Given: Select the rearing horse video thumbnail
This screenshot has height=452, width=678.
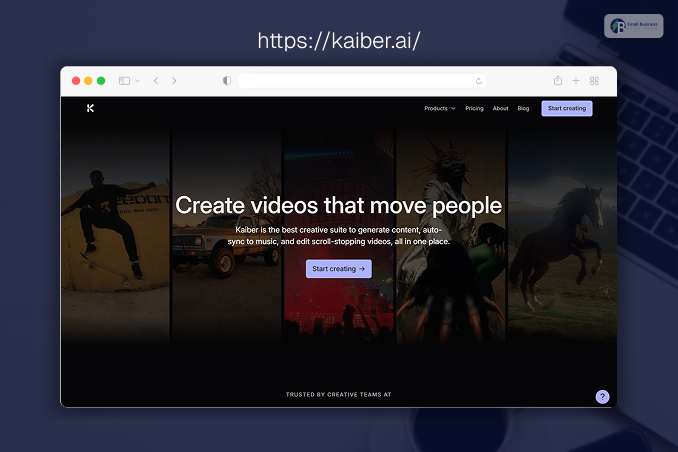Looking at the screenshot, I should (562, 236).
